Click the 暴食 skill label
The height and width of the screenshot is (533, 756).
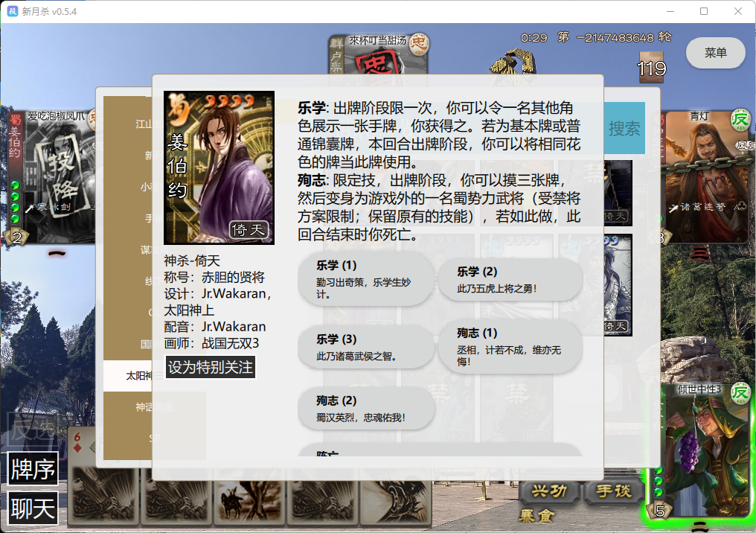point(536,517)
